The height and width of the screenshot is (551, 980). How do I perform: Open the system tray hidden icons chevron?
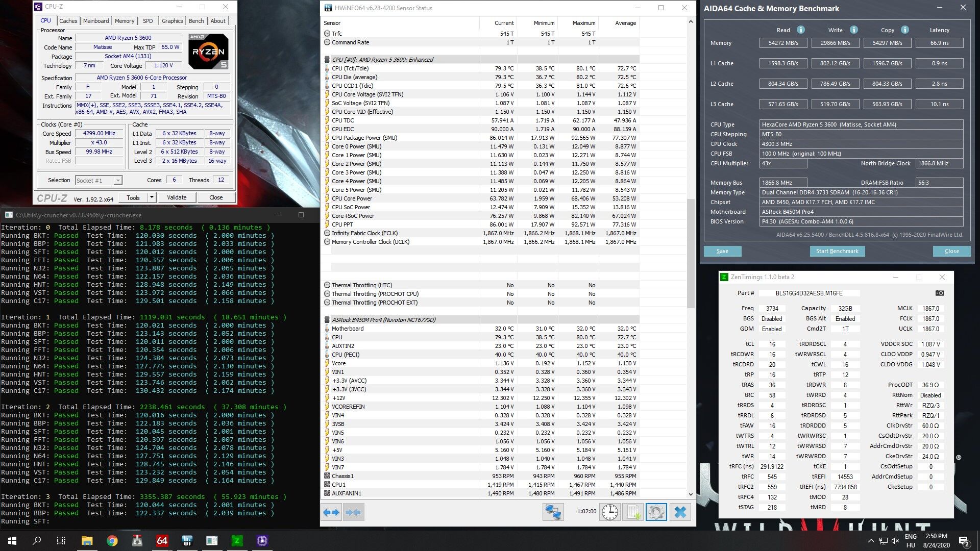click(871, 541)
